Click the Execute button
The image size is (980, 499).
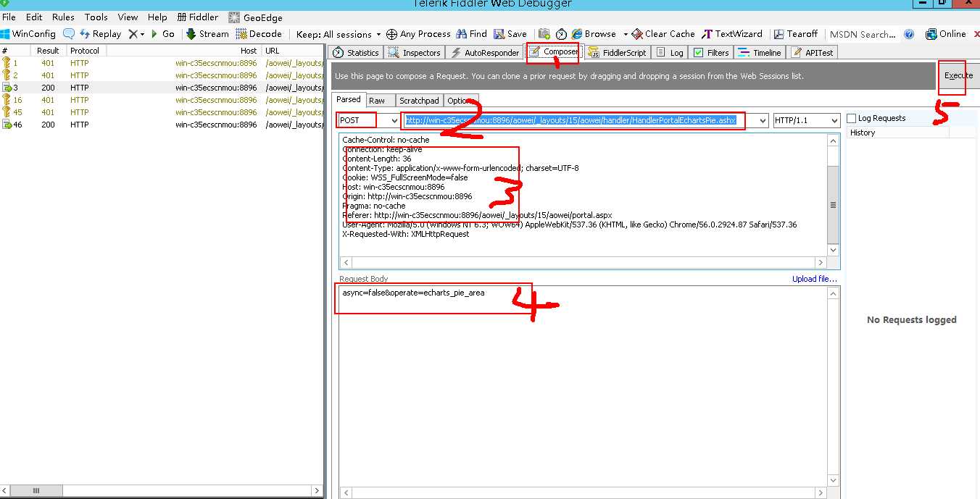(x=958, y=75)
